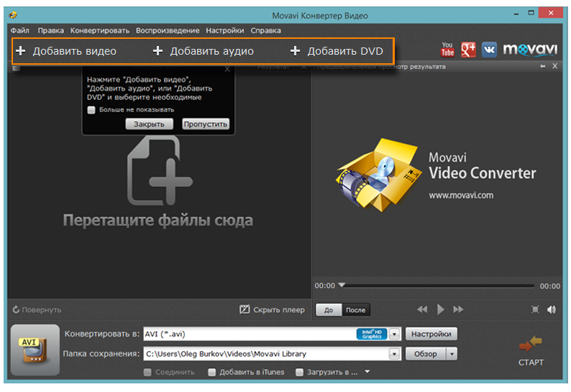
Task: Expand the save folder dropdown arrow
Action: click(x=394, y=354)
